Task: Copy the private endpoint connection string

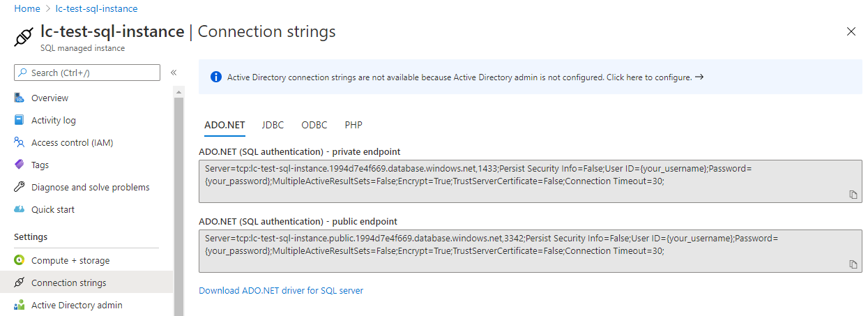Action: click(x=853, y=195)
